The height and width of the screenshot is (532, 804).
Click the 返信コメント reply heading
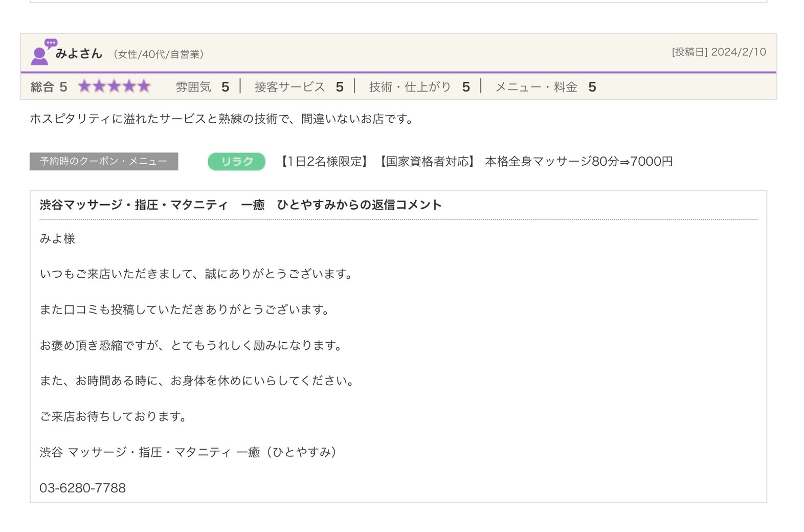(x=240, y=205)
